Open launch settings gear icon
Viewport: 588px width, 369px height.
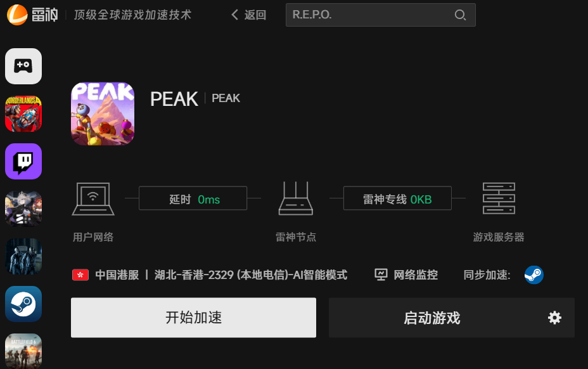pos(554,318)
